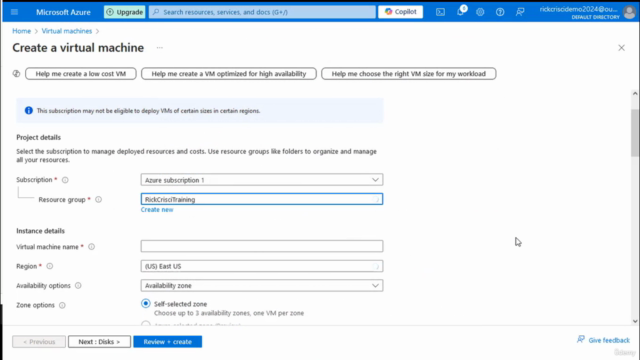The height and width of the screenshot is (360, 640).
Task: Click the Copilot icon beside suggestion buttons
Action: pos(16,73)
